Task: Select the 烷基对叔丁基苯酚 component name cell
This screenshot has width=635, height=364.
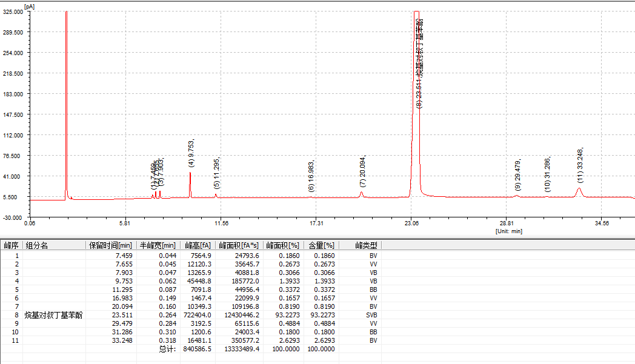Action: click(x=53, y=315)
